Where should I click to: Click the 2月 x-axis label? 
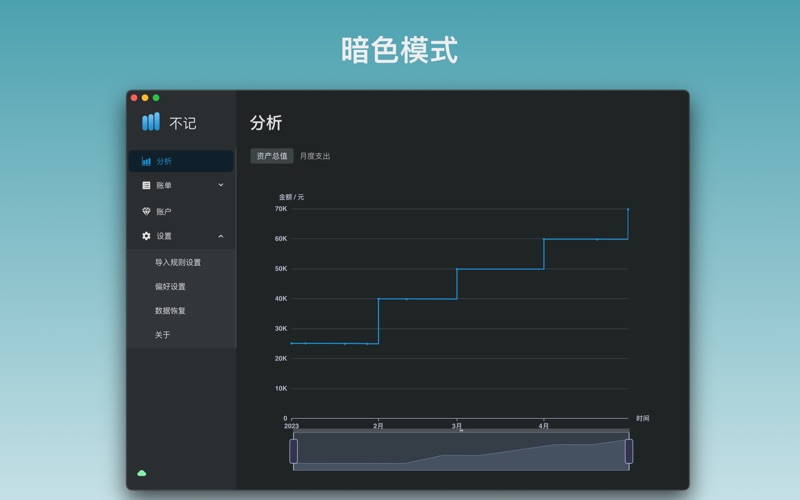pos(378,426)
